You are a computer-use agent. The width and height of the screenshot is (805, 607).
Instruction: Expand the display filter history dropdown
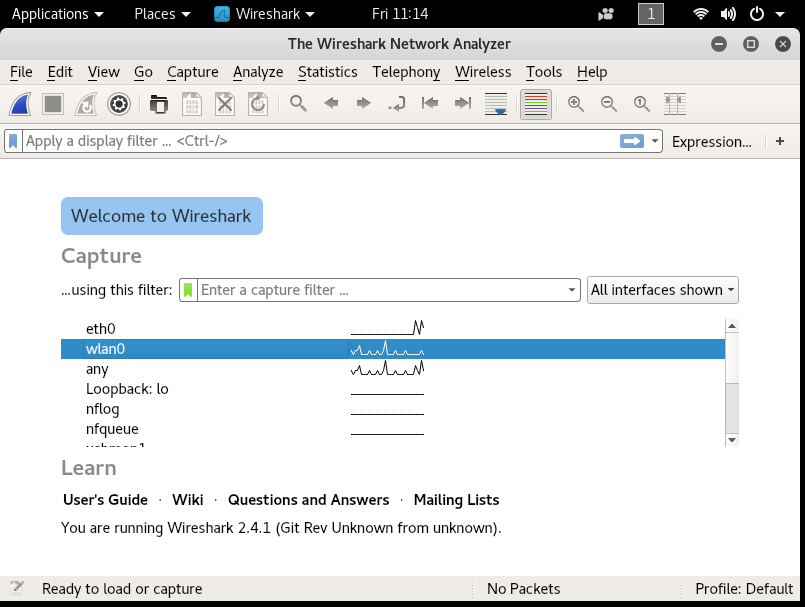(655, 141)
